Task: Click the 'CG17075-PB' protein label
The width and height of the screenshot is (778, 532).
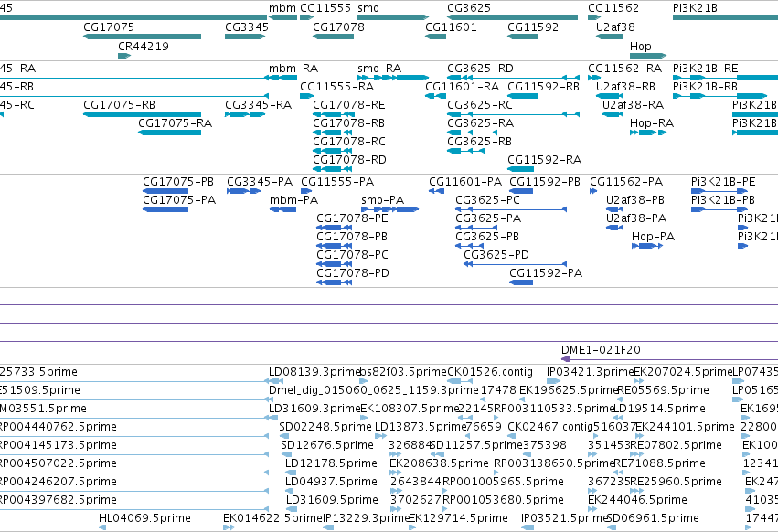Action: 178,182
